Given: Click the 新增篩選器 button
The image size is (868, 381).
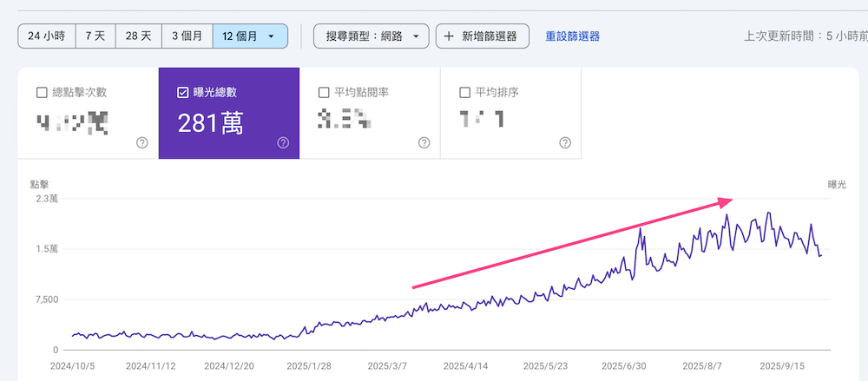Looking at the screenshot, I should [x=482, y=36].
